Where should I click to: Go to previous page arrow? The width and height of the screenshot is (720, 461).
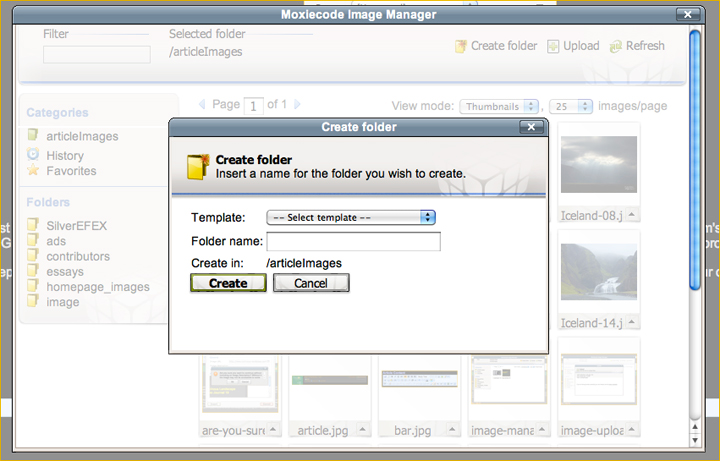pos(202,105)
